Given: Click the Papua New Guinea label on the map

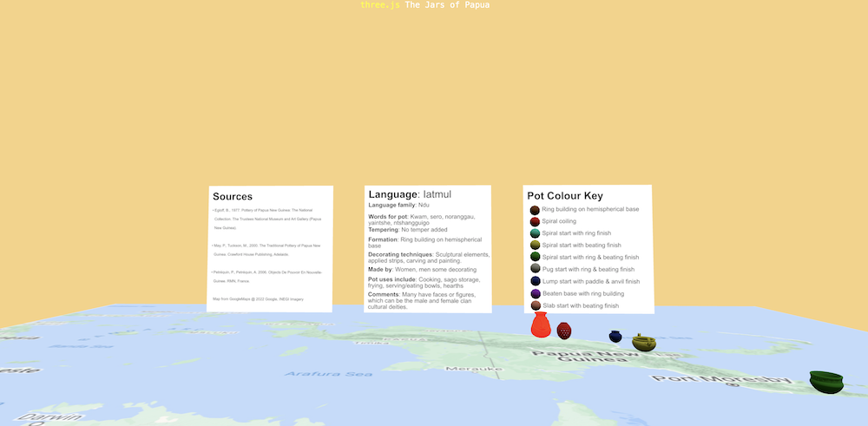Looking at the screenshot, I should 587,356.
